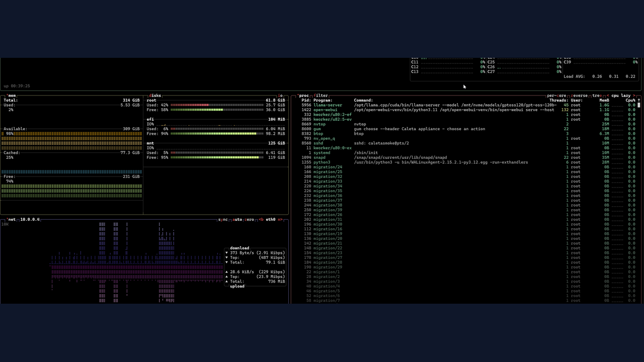Select the sshd process row

[x=468, y=143]
